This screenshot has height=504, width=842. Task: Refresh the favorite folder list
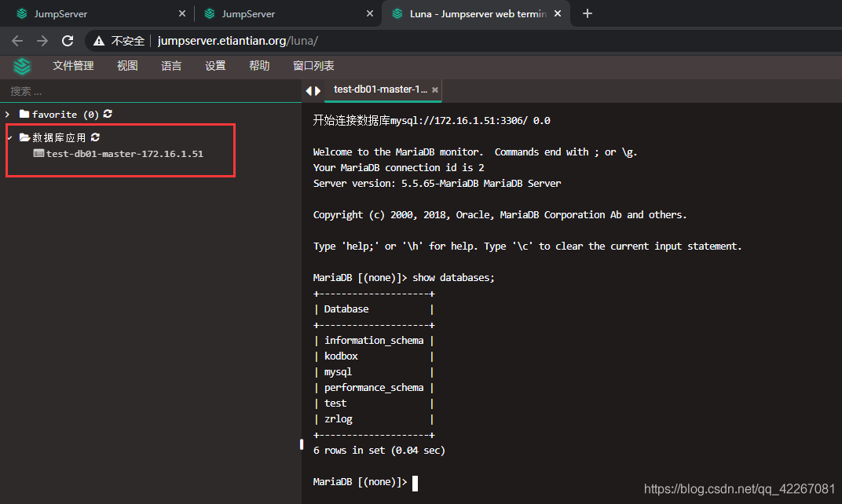[108, 114]
